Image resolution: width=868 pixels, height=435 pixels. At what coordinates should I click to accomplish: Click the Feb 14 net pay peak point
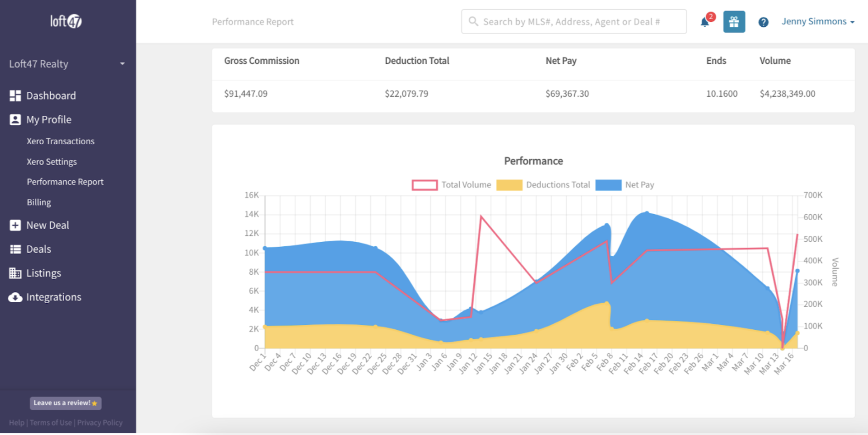pos(647,213)
